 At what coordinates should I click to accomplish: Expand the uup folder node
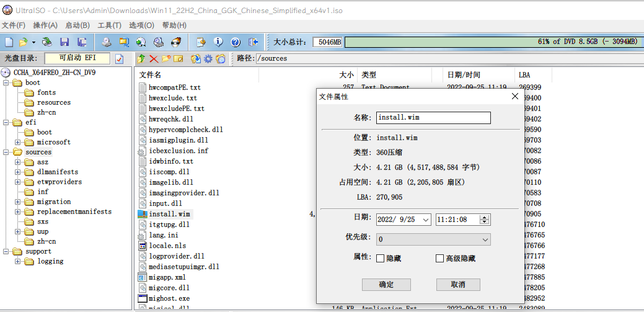[17, 231]
